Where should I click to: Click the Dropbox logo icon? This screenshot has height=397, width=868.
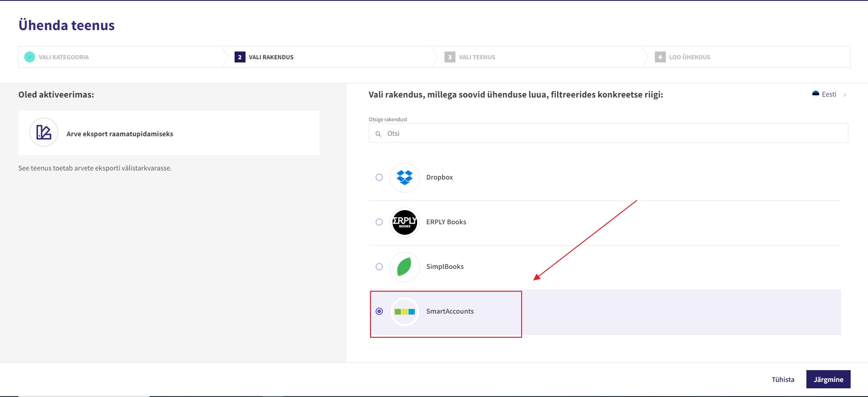pyautogui.click(x=405, y=177)
